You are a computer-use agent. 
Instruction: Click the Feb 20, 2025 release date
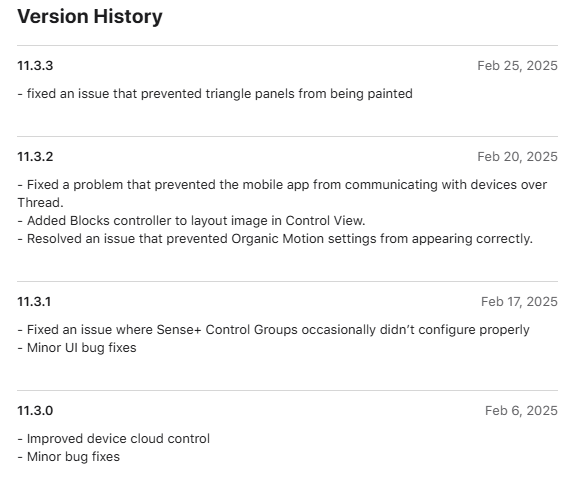517,157
